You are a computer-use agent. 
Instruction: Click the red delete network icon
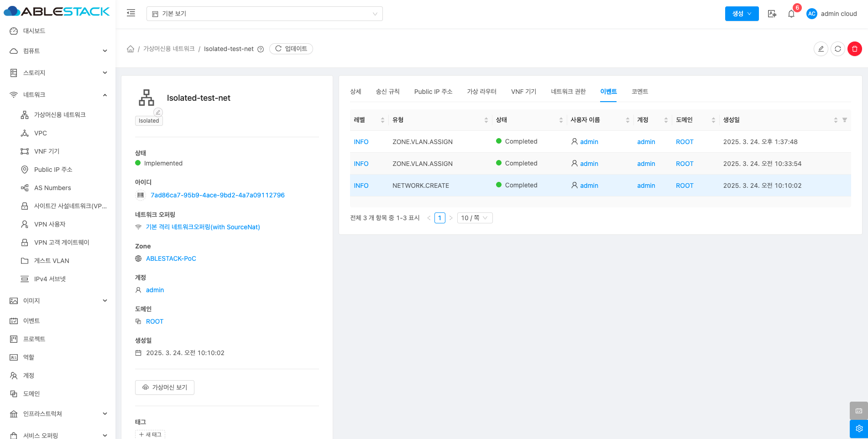coord(854,49)
